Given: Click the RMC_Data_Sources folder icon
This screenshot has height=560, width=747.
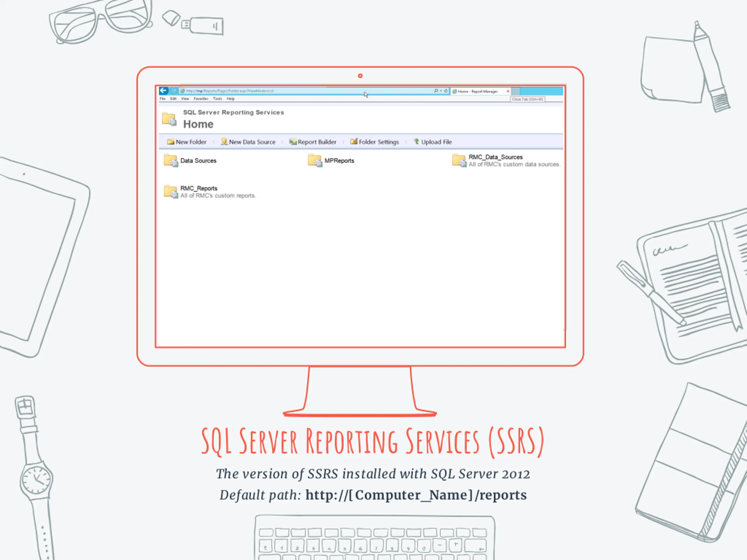Looking at the screenshot, I should click(459, 160).
